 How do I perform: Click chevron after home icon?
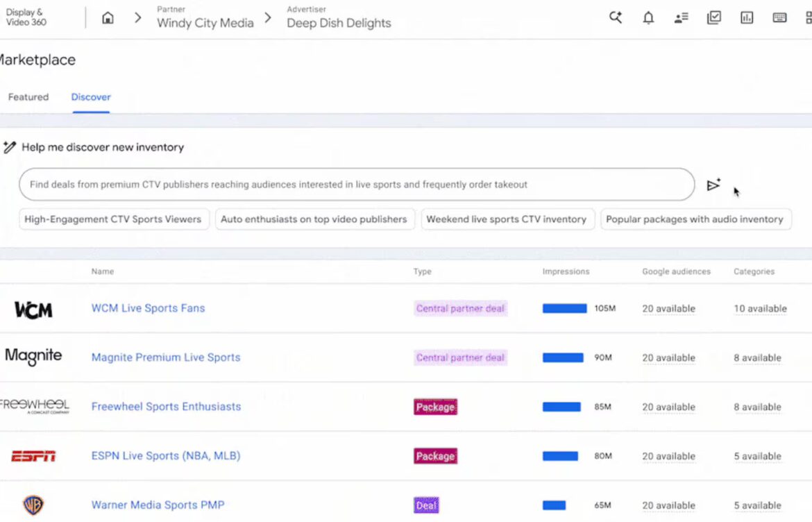137,18
